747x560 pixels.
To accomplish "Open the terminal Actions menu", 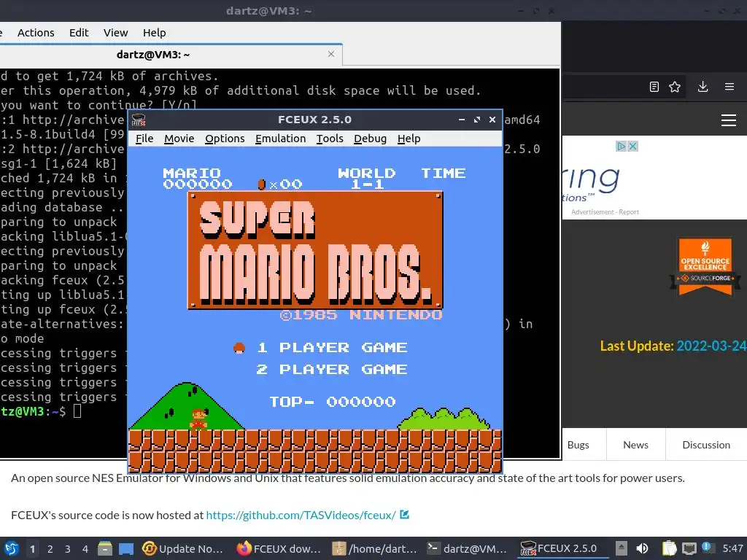I will [x=36, y=33].
